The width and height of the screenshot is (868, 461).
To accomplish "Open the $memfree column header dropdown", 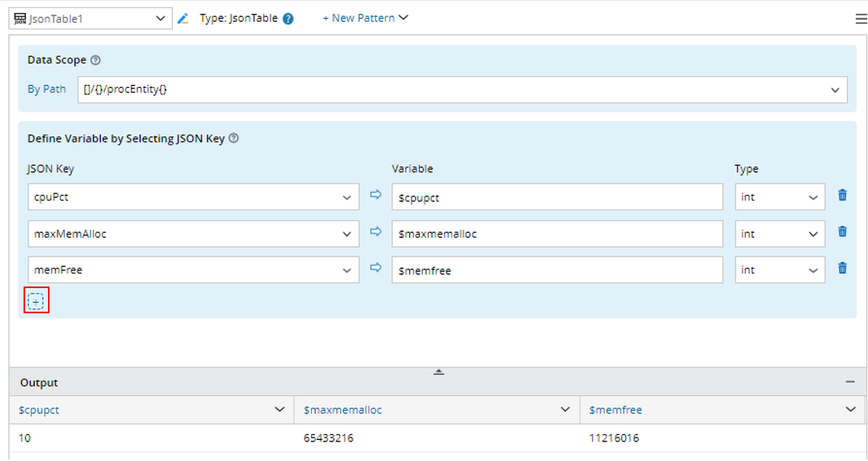I will coord(850,410).
